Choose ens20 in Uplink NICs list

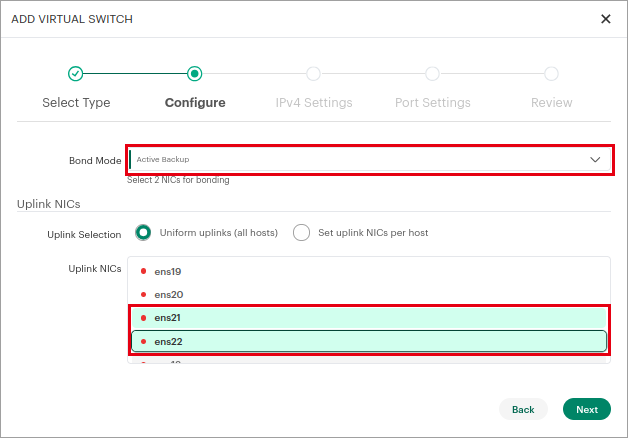point(369,295)
